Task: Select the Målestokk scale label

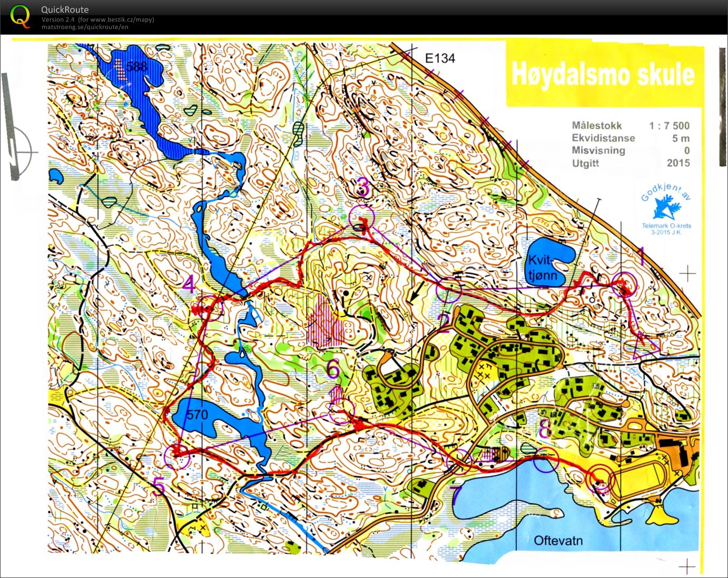Action: pyautogui.click(x=597, y=125)
